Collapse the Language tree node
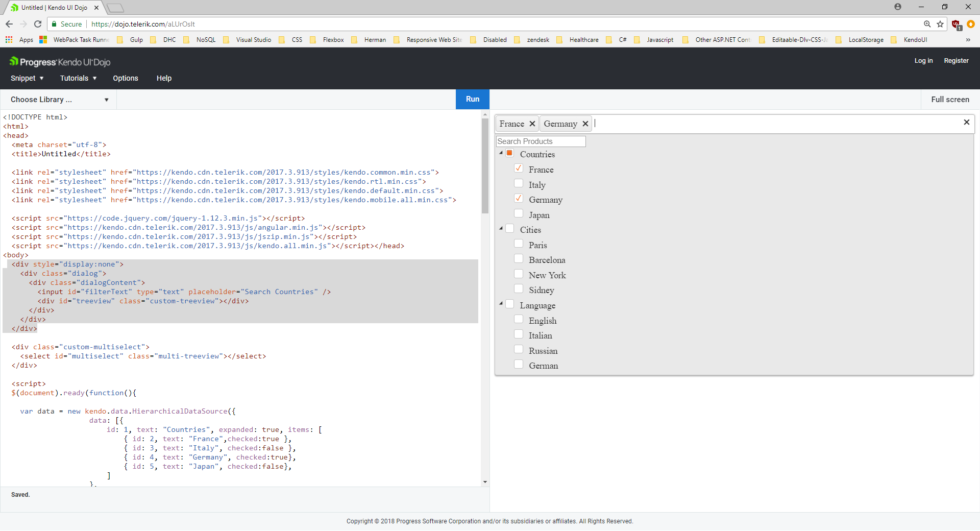The image size is (980, 531). point(501,304)
